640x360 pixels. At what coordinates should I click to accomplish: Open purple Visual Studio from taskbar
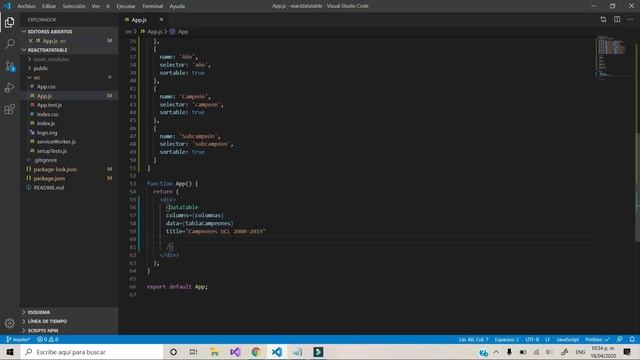tap(235, 352)
